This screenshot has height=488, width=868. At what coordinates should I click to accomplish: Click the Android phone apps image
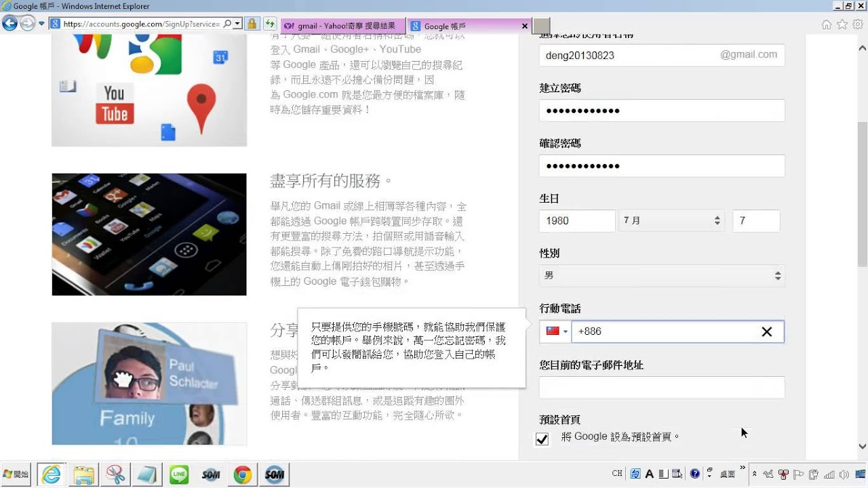[x=149, y=235]
